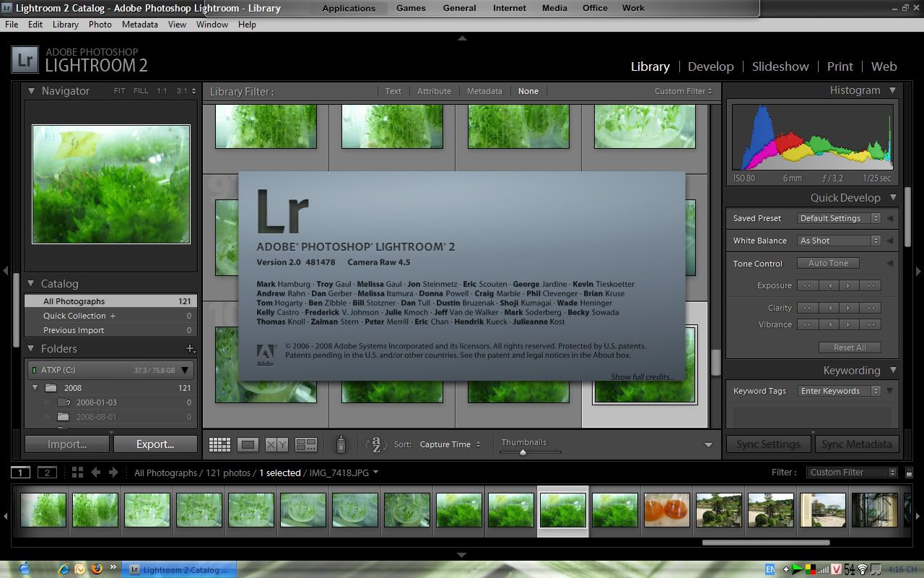Select the orange photo thumbnail in filmstrip
Viewport: 924px width, 578px height.
667,510
